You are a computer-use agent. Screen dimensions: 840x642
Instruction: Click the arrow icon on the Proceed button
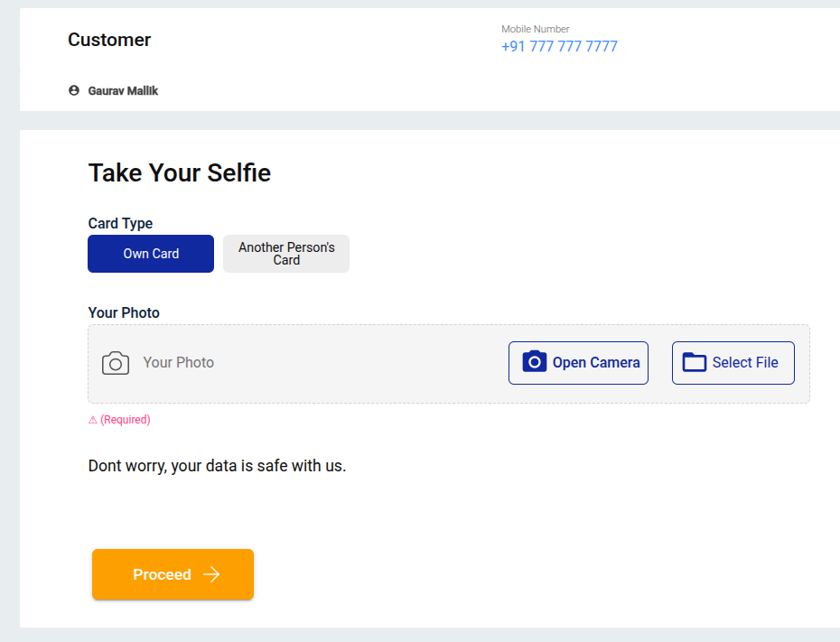(x=212, y=574)
